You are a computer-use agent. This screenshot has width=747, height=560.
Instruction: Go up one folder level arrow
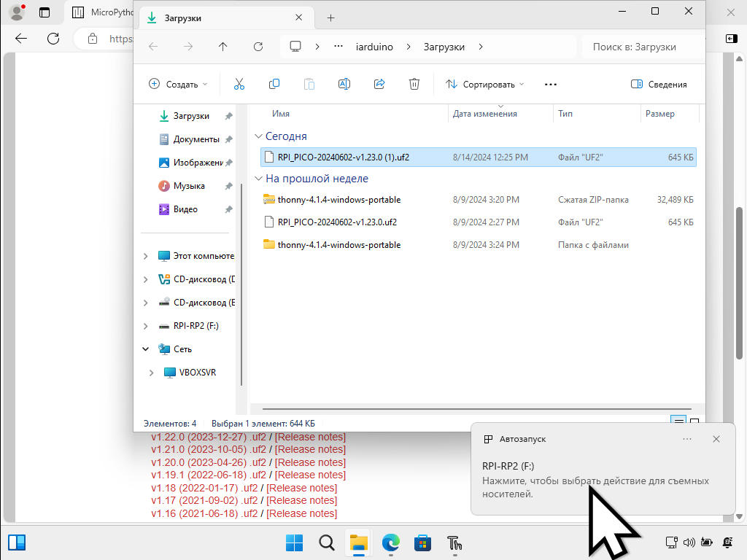coord(223,47)
